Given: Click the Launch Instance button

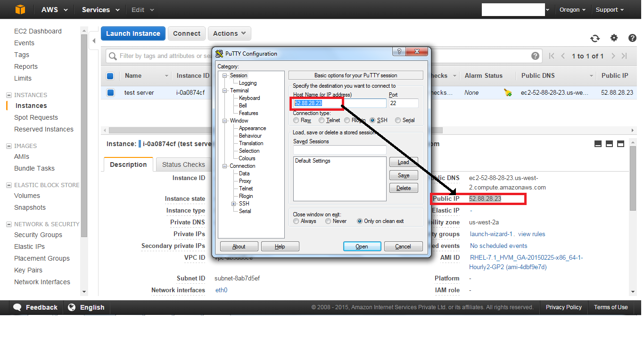Looking at the screenshot, I should (133, 33).
